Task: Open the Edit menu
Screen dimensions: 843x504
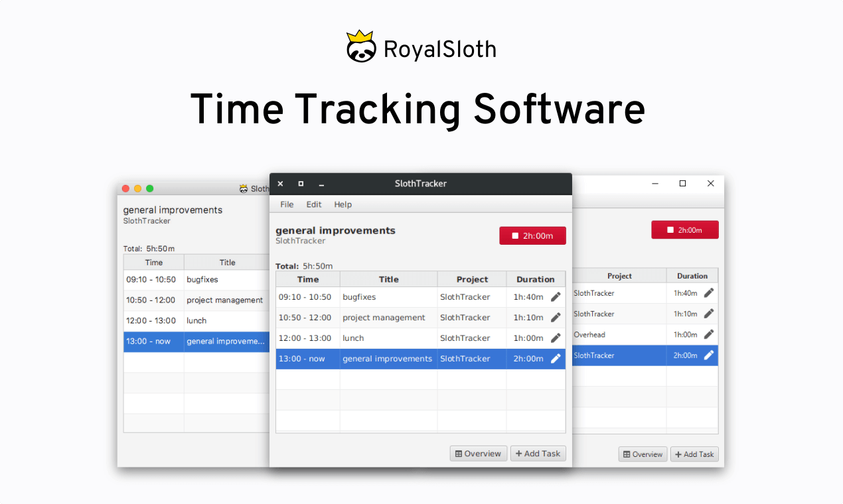Action: click(314, 204)
